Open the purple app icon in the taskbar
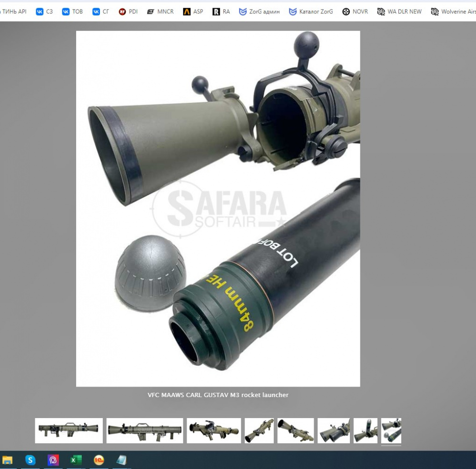This screenshot has width=476, height=469. tap(53, 460)
